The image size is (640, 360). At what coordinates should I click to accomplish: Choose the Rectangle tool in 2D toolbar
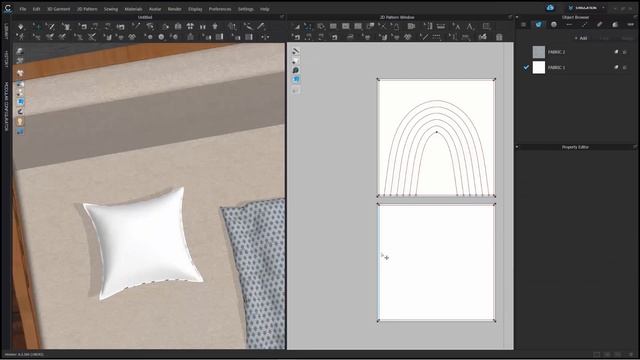click(x=333, y=27)
